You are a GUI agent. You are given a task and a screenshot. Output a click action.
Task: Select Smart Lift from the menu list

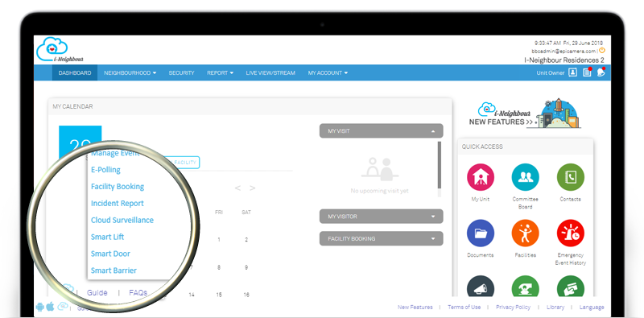tap(107, 237)
